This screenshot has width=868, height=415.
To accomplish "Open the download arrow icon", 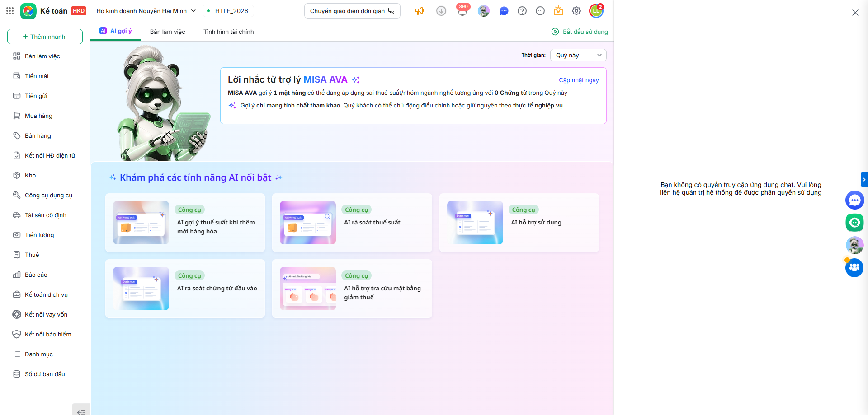I will pyautogui.click(x=441, y=11).
